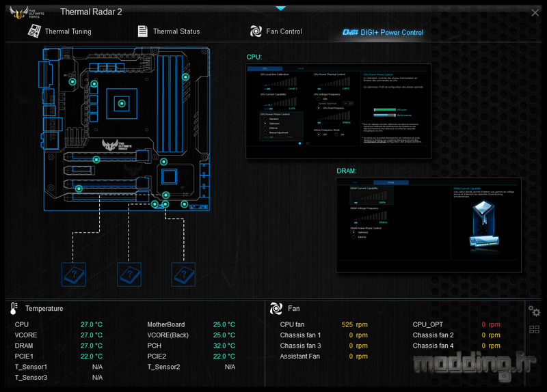547x392 pixels.
Task: Click the Chassis fan 3 label
Action: tap(300, 346)
